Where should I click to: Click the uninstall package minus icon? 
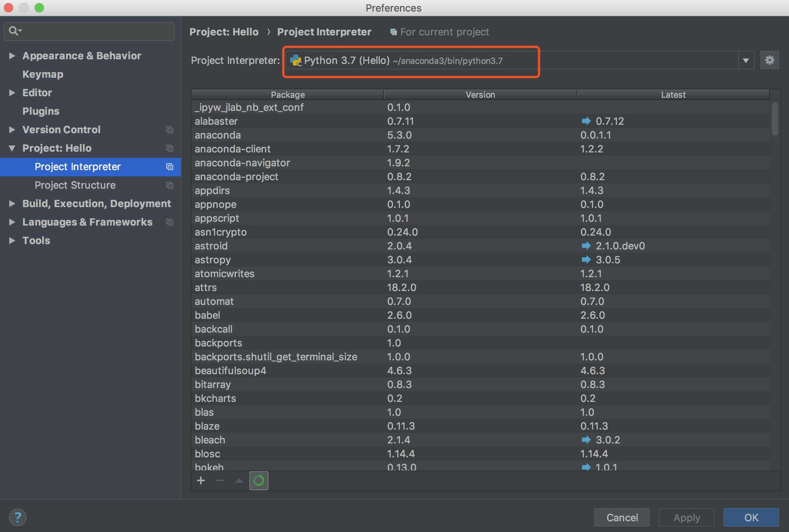click(220, 480)
